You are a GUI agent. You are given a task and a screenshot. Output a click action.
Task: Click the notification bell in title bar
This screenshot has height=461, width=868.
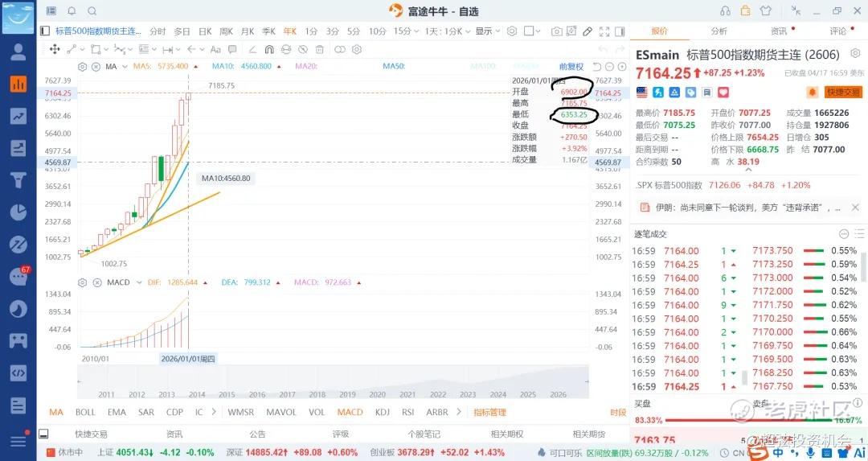pyautogui.click(x=72, y=11)
